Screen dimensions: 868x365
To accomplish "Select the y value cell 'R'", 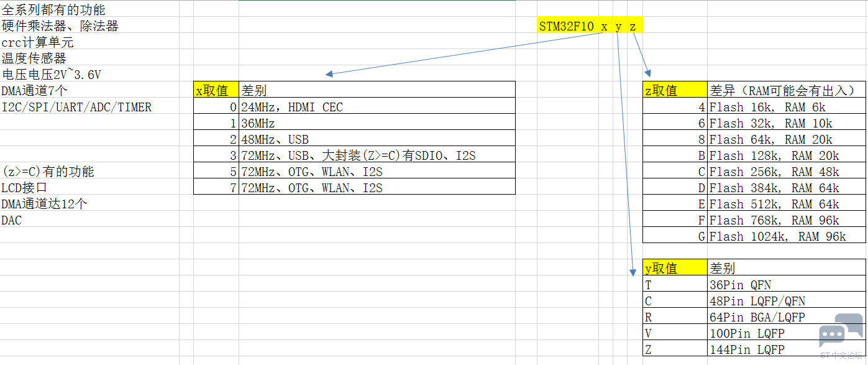I will (x=675, y=316).
